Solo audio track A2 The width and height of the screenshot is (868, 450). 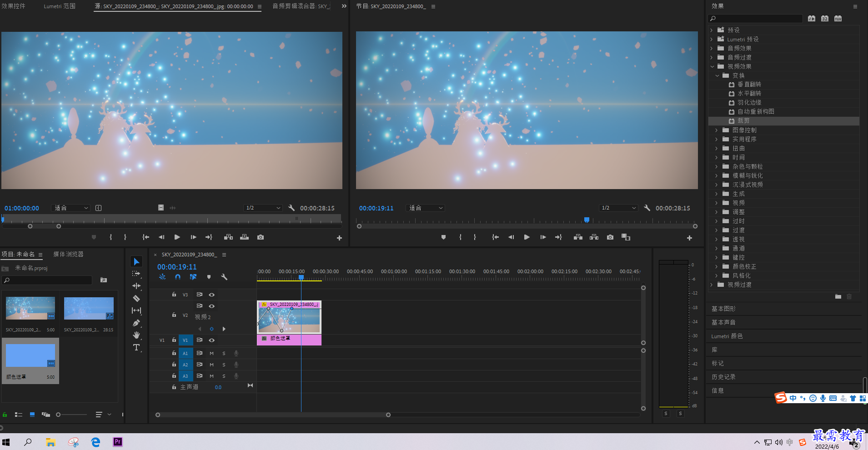pyautogui.click(x=224, y=365)
